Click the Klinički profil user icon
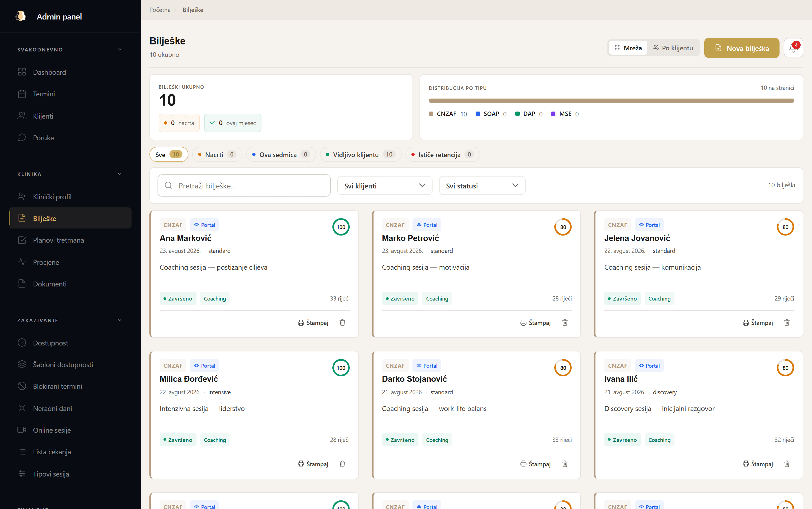 [x=22, y=197]
